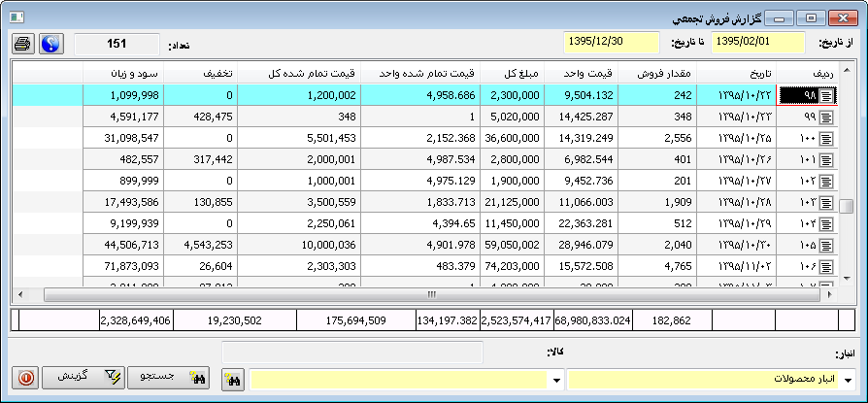Select profit cell 44,506,713
The height and width of the screenshot is (403, 868).
(123, 246)
